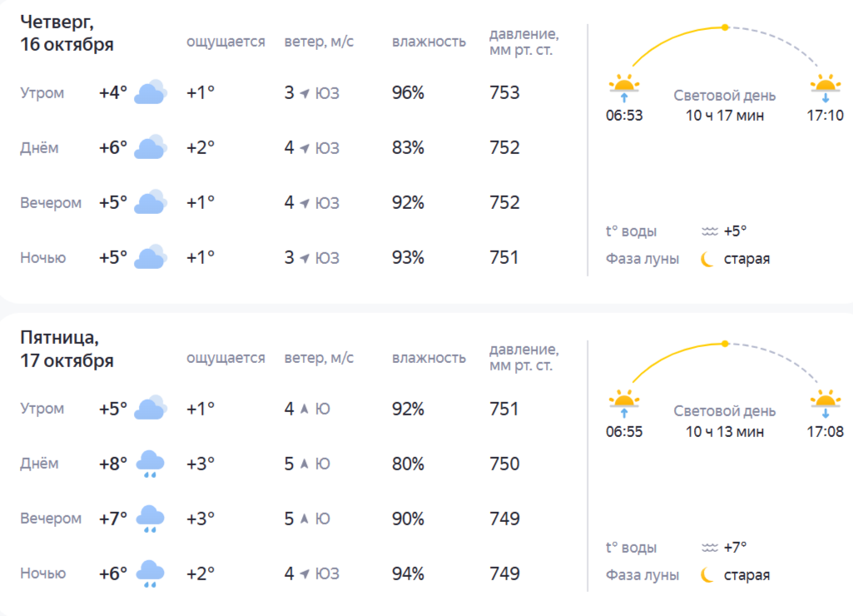Screen dimensions: 853x616
Task: Select Friday sunrise icon above 06:55
Action: point(624,404)
